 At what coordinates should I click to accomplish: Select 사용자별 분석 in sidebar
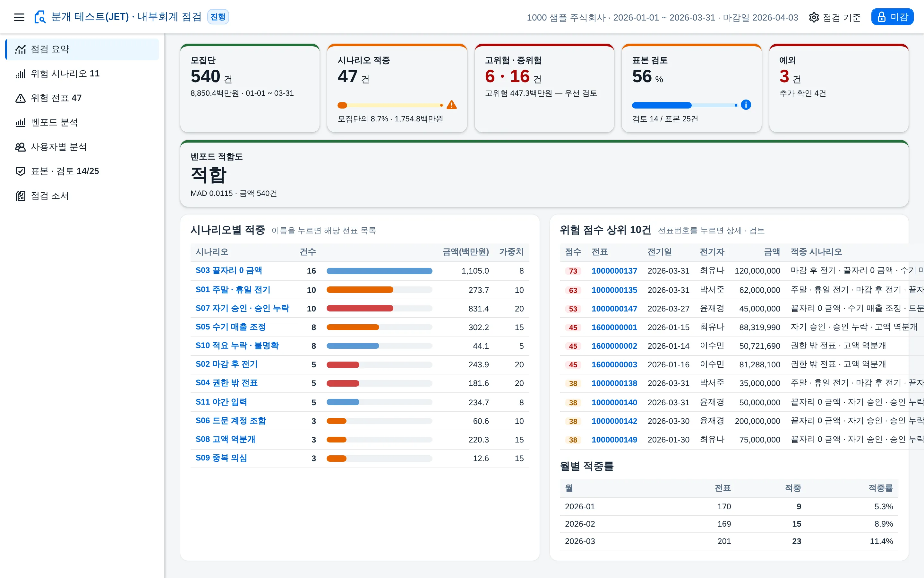82,147
